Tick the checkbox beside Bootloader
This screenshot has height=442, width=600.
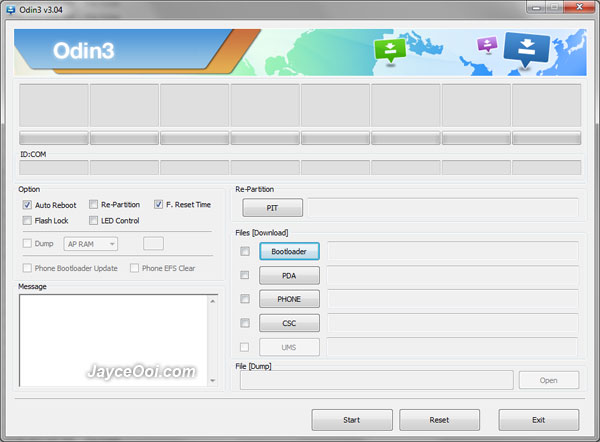[x=245, y=251]
